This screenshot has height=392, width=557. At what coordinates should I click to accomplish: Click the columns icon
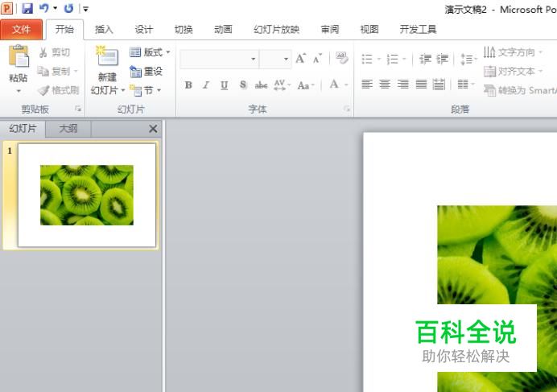pos(463,85)
